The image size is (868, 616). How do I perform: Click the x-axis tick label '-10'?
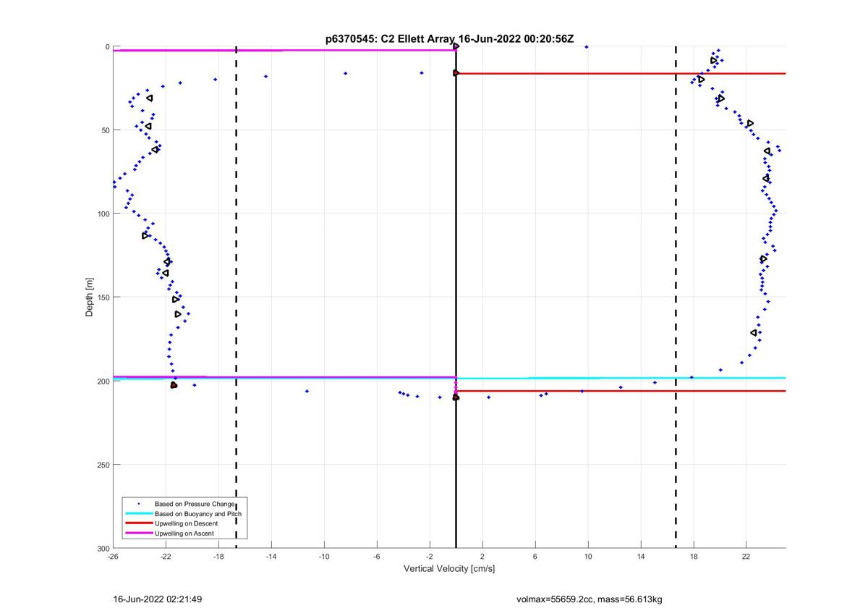point(324,557)
